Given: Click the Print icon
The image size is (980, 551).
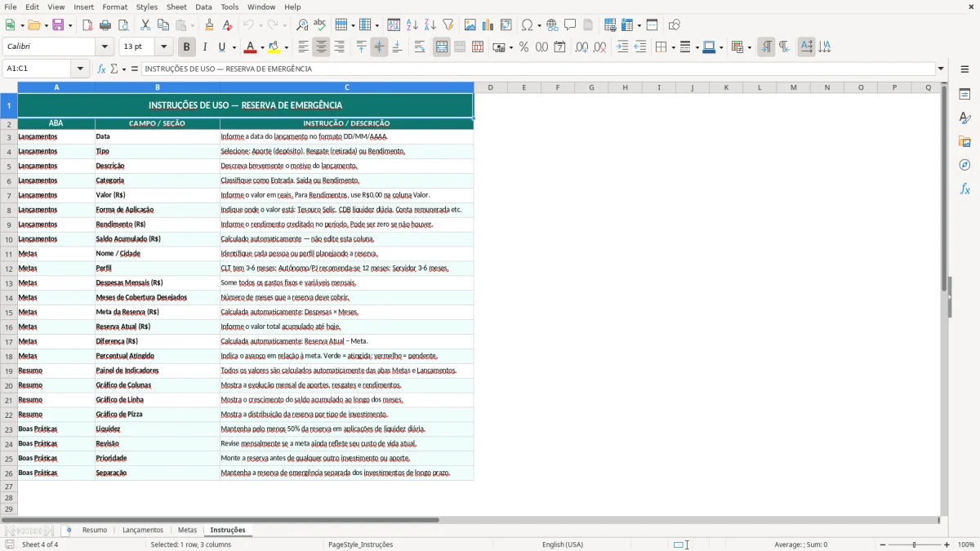Looking at the screenshot, I should [x=105, y=25].
